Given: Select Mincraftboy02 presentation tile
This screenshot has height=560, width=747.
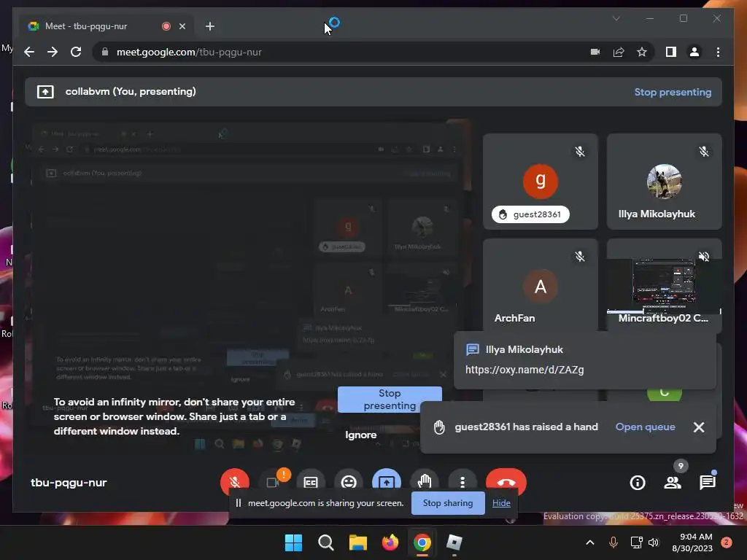Looking at the screenshot, I should click(664, 285).
